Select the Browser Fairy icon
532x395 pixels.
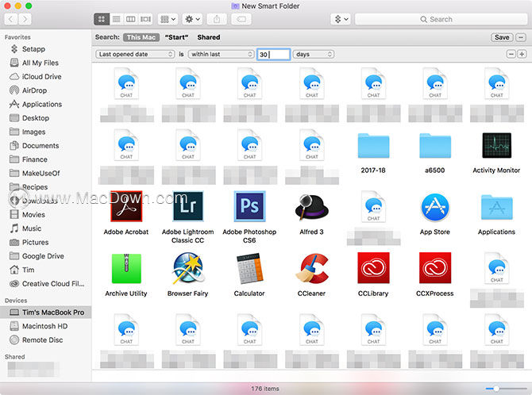[x=187, y=268]
